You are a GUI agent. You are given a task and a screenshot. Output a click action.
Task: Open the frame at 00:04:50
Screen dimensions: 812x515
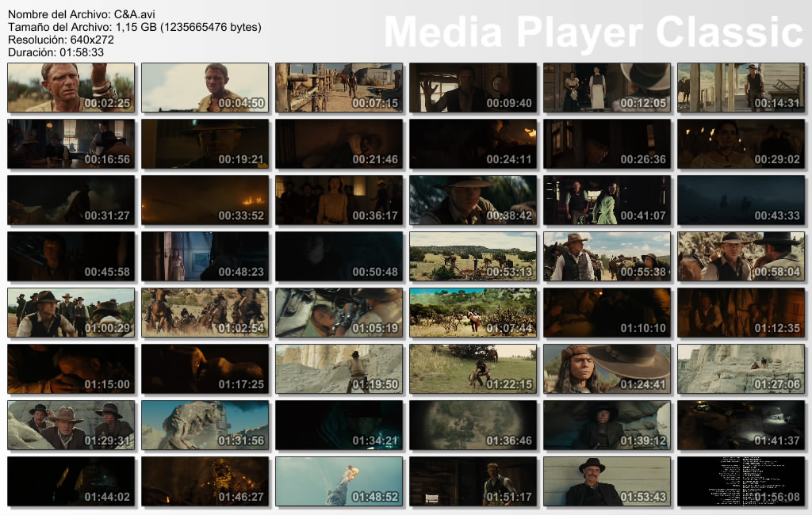point(205,87)
